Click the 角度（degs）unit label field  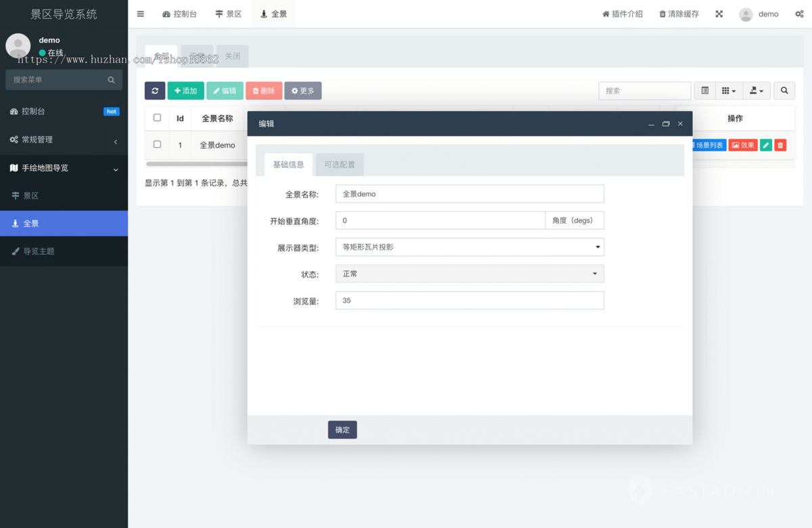574,220
